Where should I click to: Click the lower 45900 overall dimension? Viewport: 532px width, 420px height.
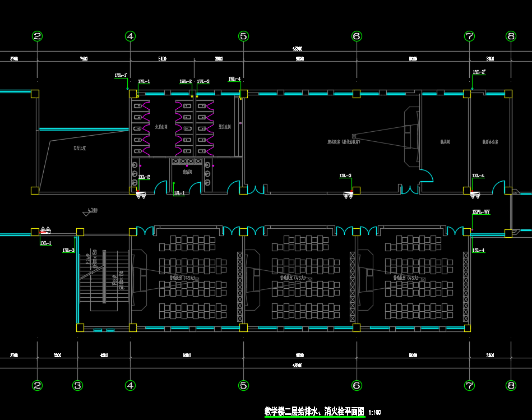[x=298, y=366]
